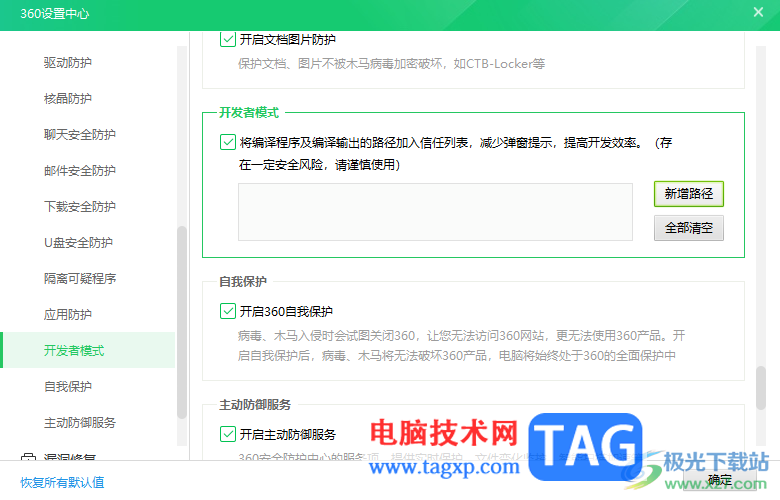
Task: Click the 全部清空 button
Action: [688, 228]
